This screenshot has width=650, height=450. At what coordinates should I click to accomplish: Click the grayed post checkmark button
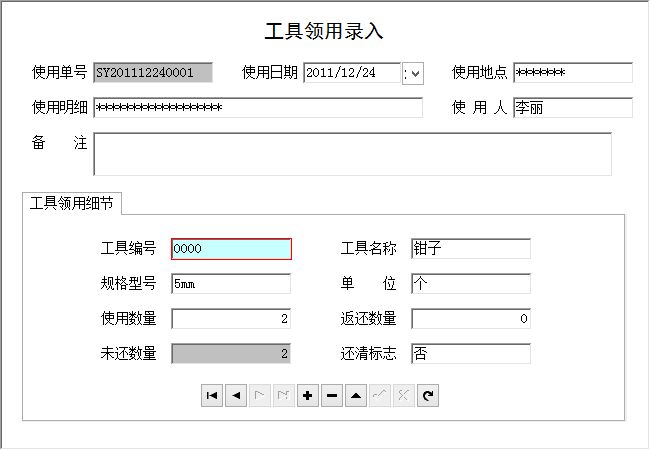click(380, 396)
